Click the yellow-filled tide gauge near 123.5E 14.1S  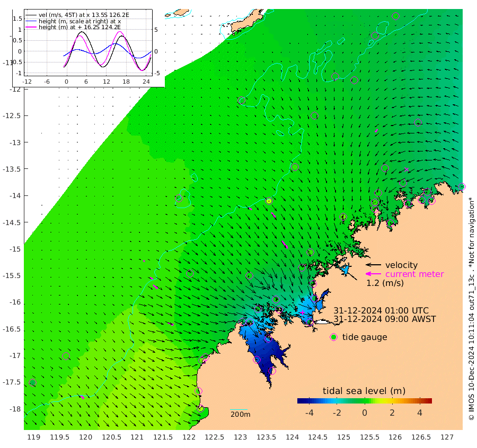coord(269,201)
